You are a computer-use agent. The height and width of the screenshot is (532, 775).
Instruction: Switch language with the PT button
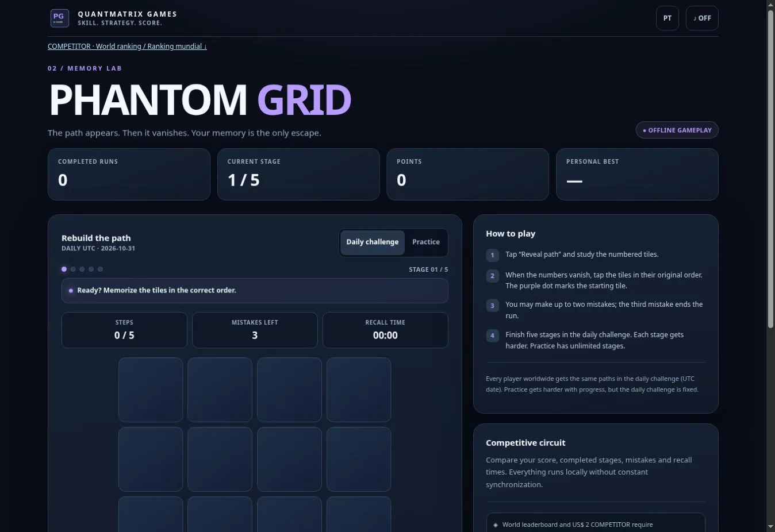tap(667, 18)
